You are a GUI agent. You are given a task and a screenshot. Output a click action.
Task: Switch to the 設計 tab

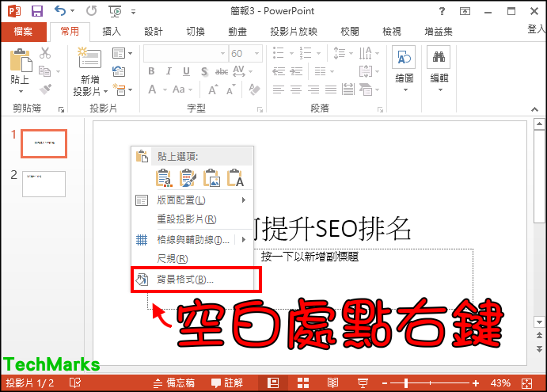click(154, 32)
